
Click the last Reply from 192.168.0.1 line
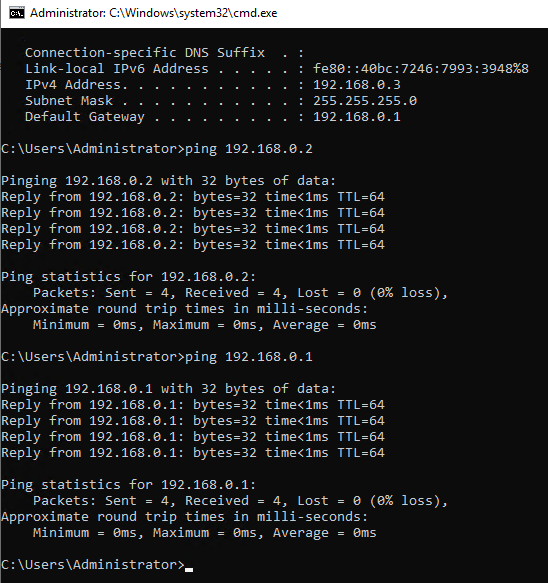pos(193,452)
